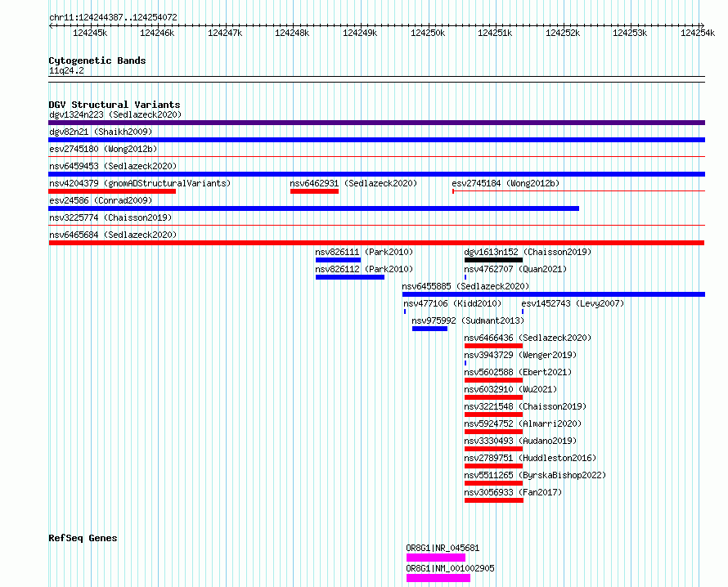
Task: Click the 124251k ruler tick label
Action: click(x=496, y=33)
